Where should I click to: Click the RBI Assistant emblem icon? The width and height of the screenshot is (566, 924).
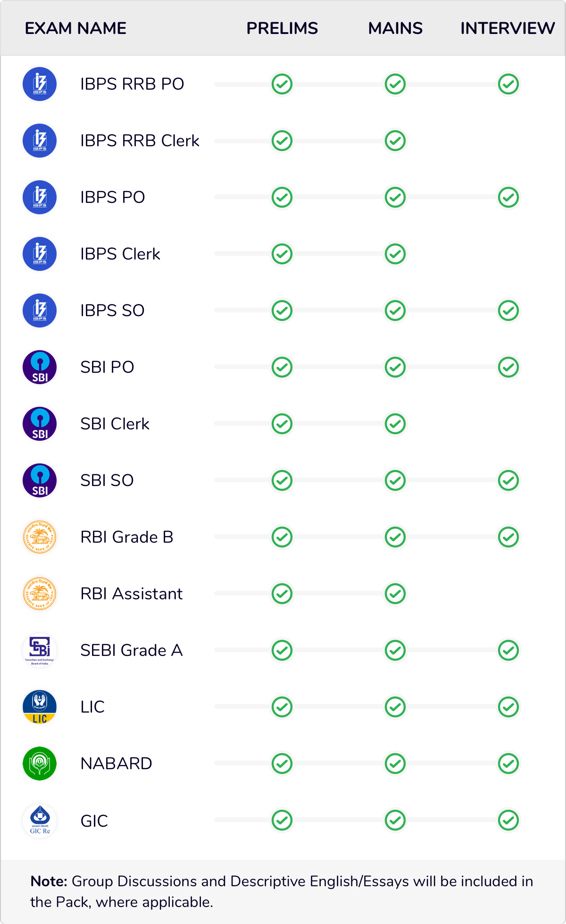(x=40, y=594)
